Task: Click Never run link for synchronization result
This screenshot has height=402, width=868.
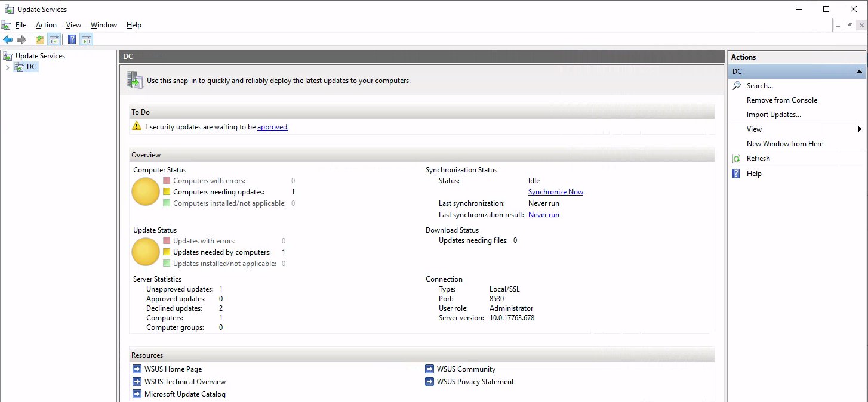Action: pyautogui.click(x=544, y=215)
